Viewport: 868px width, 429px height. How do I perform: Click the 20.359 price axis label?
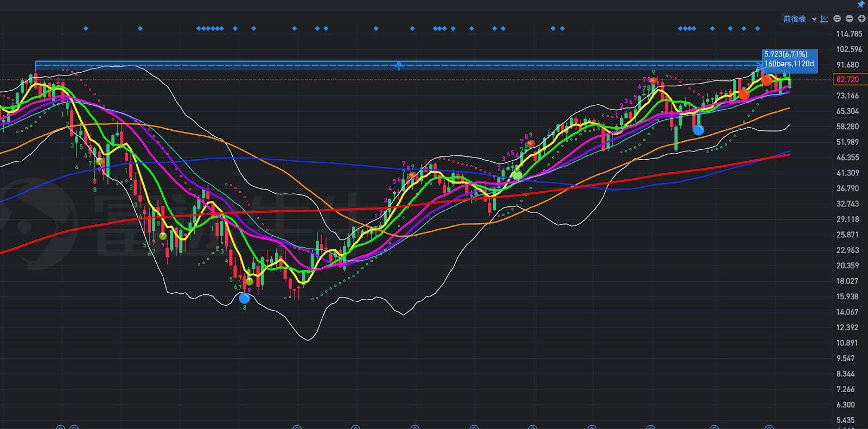click(x=847, y=266)
